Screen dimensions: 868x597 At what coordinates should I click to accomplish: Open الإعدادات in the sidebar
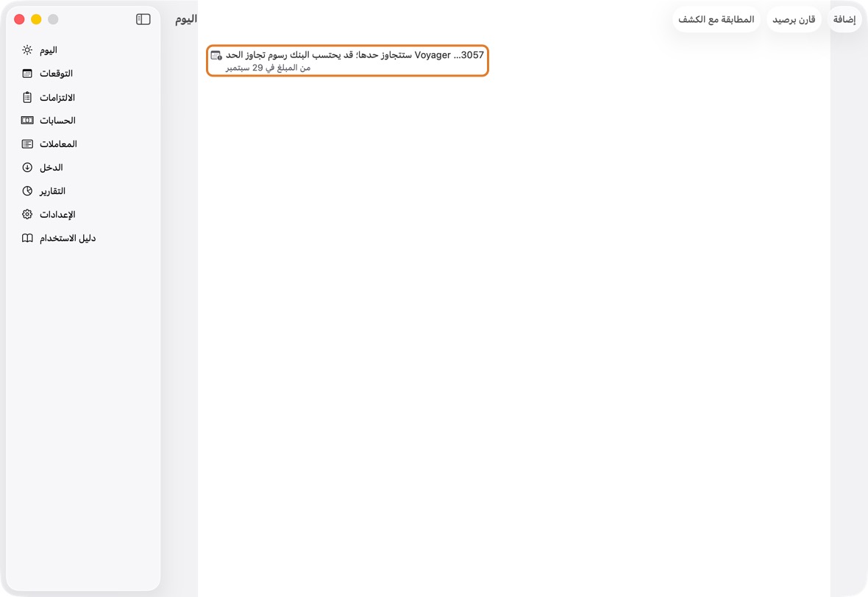83,214
